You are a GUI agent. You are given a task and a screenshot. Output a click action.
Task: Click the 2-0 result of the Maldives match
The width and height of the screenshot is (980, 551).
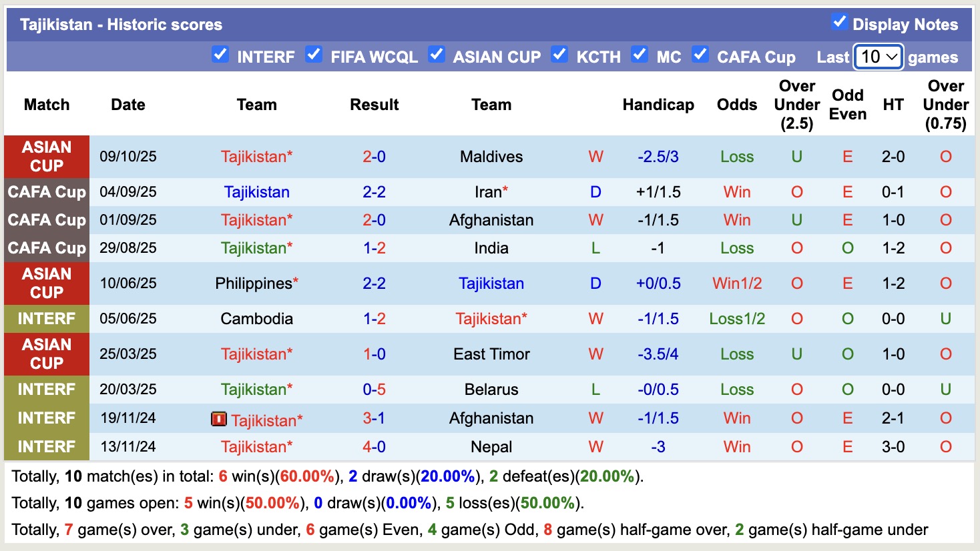click(374, 157)
